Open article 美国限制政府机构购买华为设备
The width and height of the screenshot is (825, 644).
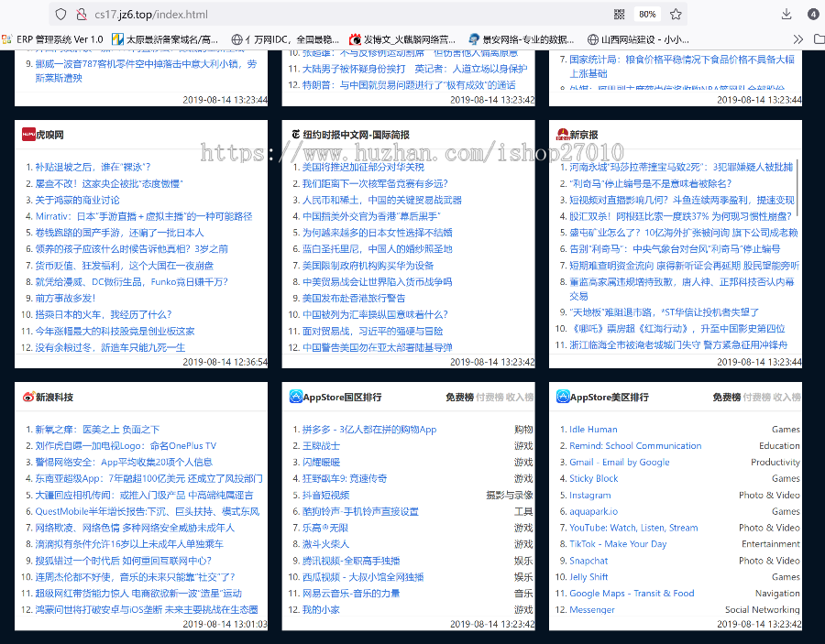(368, 266)
